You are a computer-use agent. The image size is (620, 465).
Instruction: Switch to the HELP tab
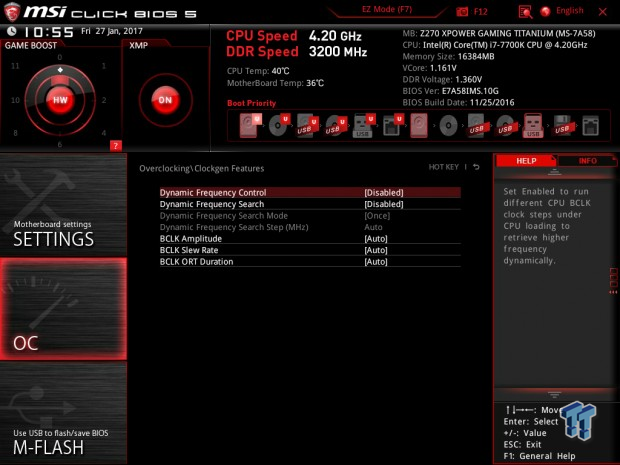click(x=526, y=161)
